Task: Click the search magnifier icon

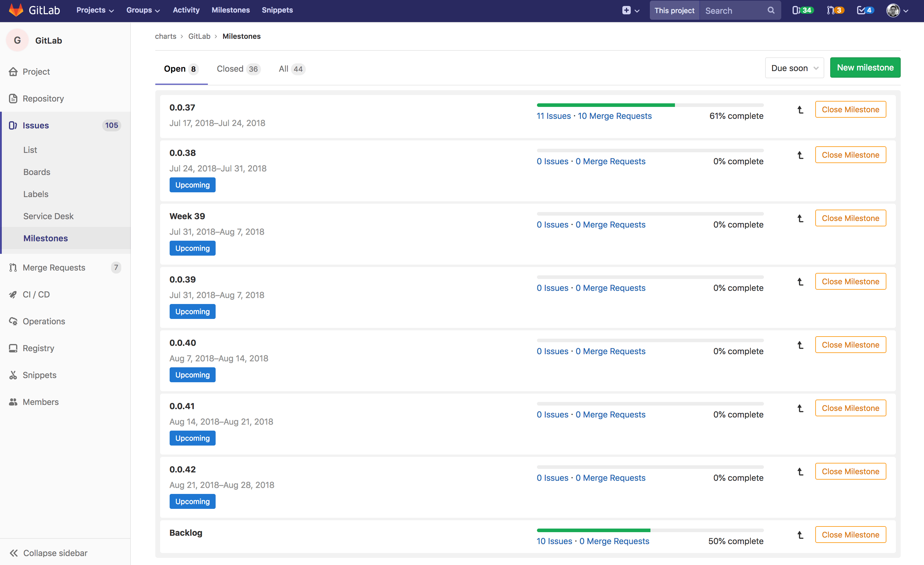Action: click(x=770, y=10)
